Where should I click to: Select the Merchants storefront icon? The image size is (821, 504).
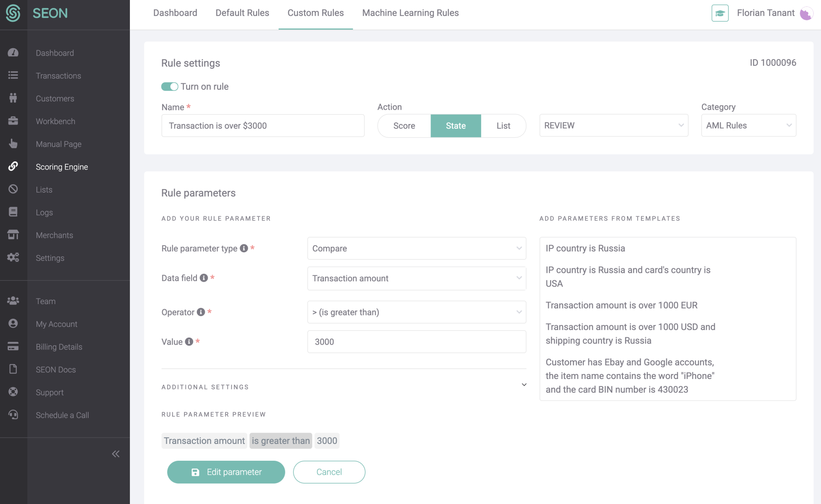pos(13,234)
